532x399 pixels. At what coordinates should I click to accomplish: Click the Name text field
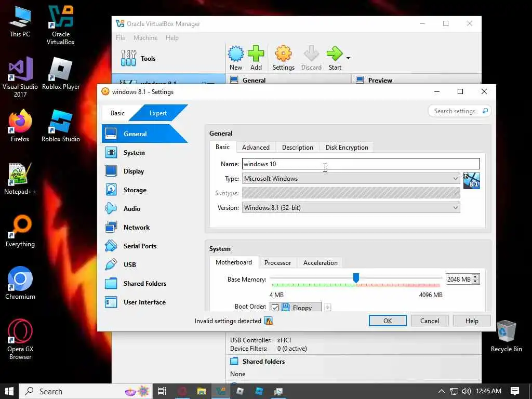pyautogui.click(x=361, y=164)
